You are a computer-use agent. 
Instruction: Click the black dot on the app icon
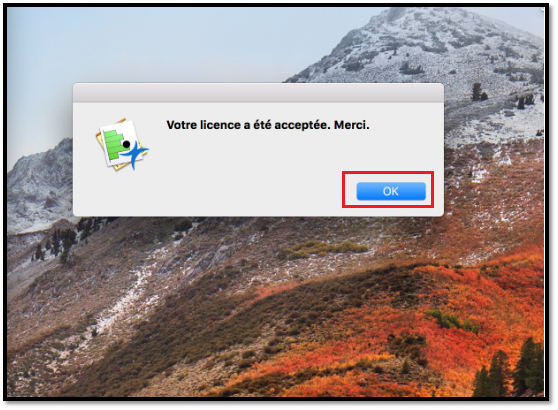[x=126, y=144]
